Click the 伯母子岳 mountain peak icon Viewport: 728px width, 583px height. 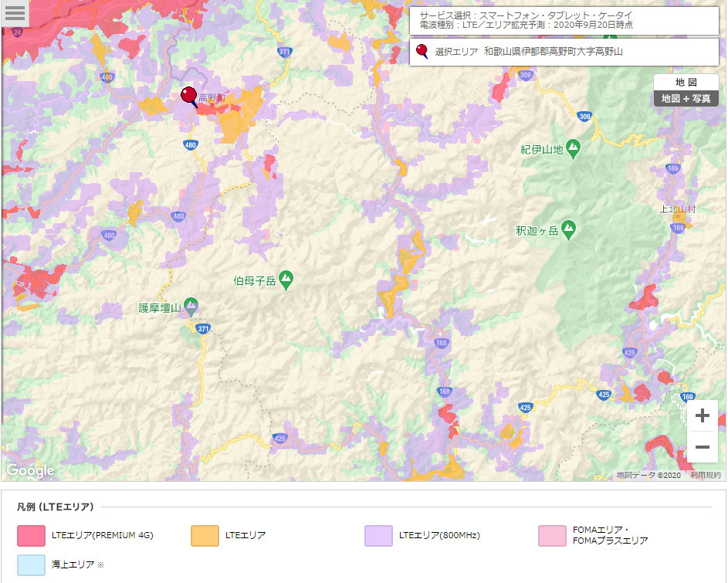coord(286,280)
